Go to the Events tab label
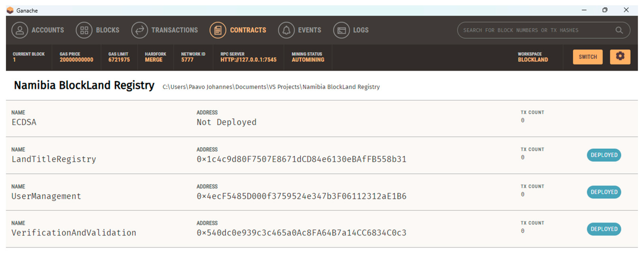 (x=309, y=30)
